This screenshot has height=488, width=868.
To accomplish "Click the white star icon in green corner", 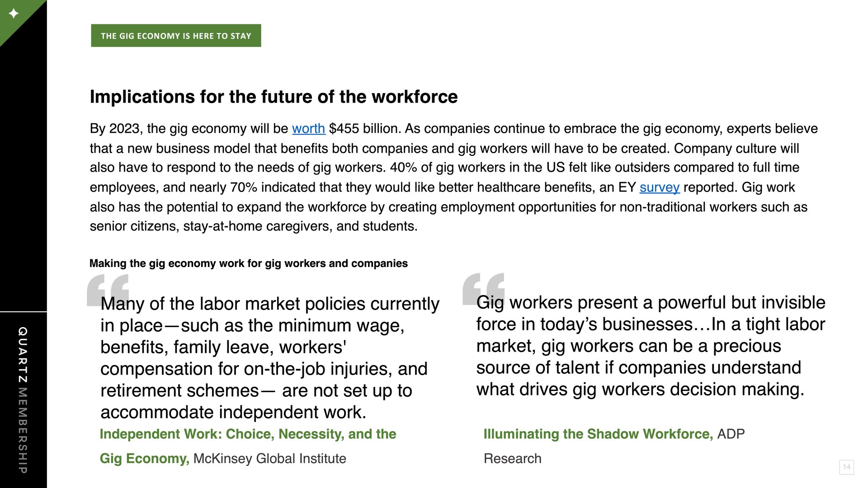I will (14, 14).
